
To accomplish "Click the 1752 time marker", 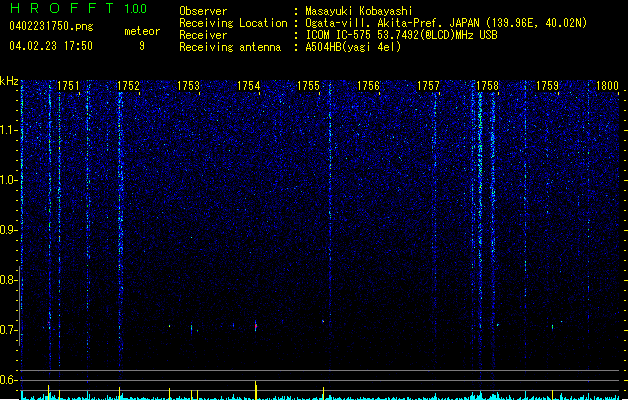I will point(128,86).
